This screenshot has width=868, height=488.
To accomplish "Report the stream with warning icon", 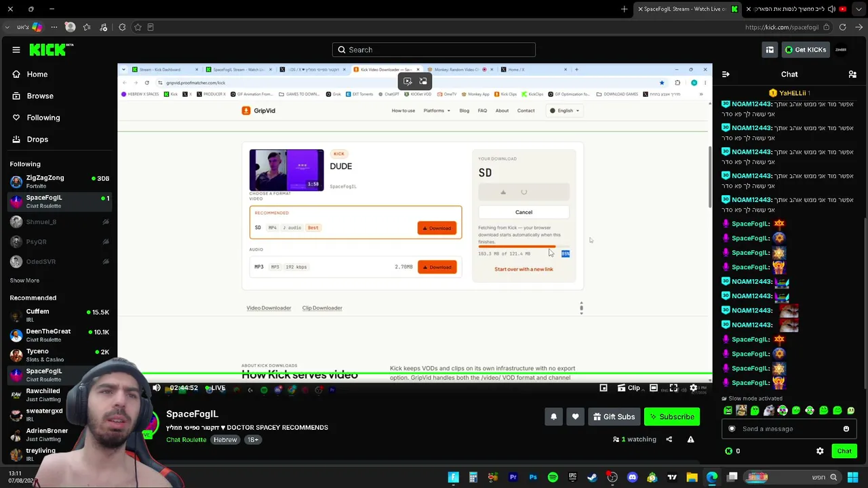I will 690,439.
